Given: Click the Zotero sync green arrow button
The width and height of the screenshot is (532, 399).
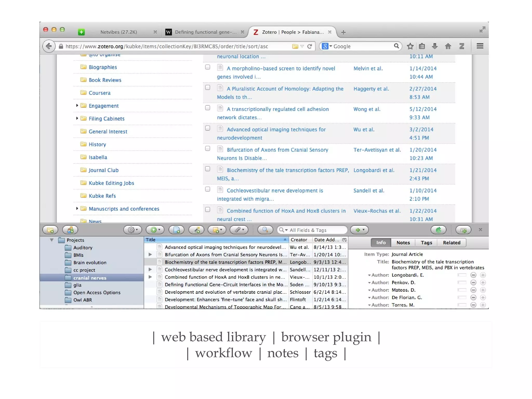Looking at the screenshot, I should click(438, 230).
